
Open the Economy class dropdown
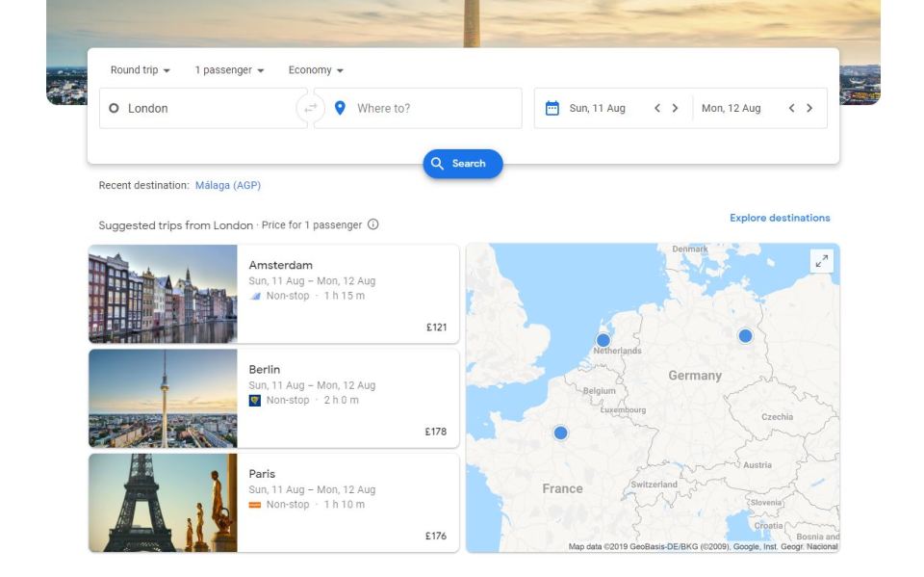(316, 70)
